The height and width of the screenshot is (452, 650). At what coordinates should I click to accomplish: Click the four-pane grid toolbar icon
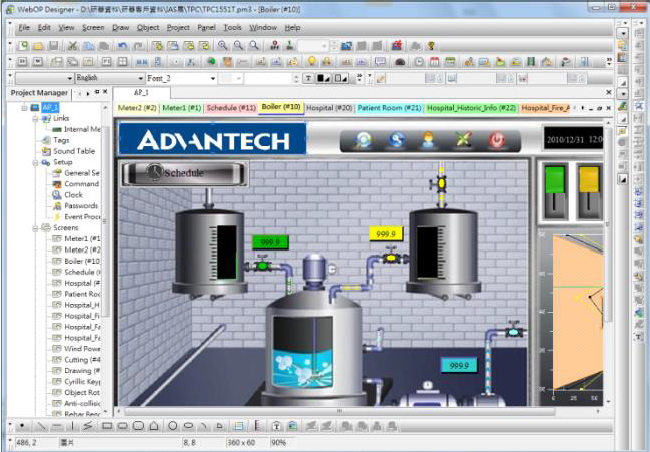point(122,62)
